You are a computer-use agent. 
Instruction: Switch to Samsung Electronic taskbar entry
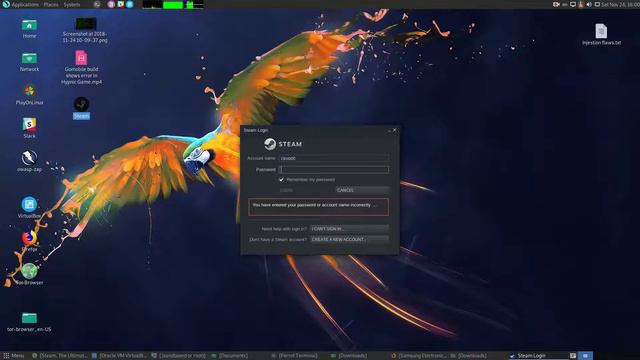pyautogui.click(x=419, y=356)
